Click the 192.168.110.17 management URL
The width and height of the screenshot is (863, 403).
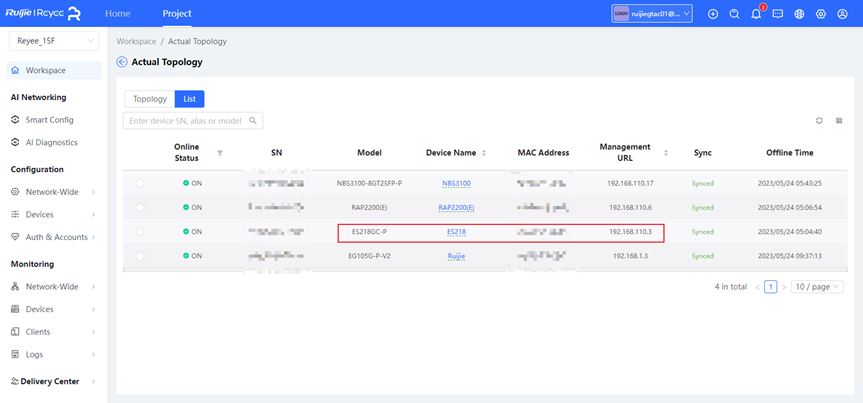coord(631,183)
